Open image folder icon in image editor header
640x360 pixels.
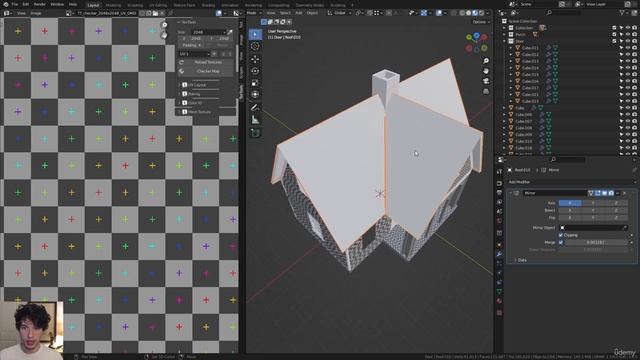[x=155, y=13]
